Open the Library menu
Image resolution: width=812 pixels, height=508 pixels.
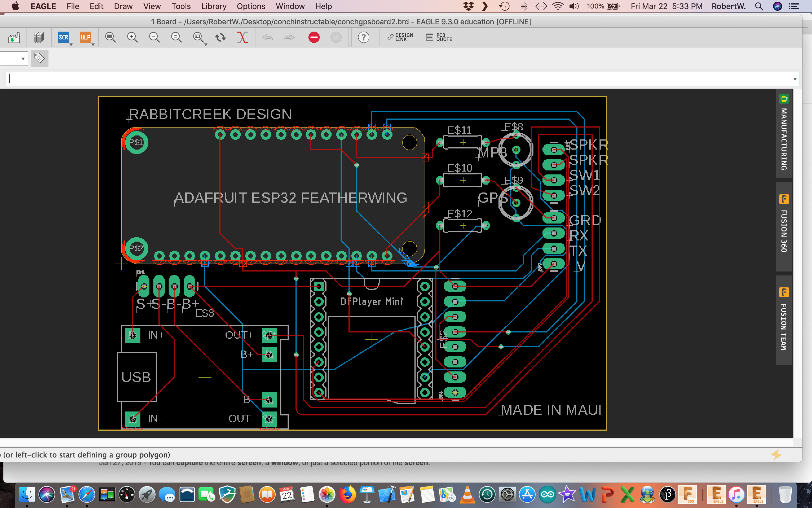214,6
